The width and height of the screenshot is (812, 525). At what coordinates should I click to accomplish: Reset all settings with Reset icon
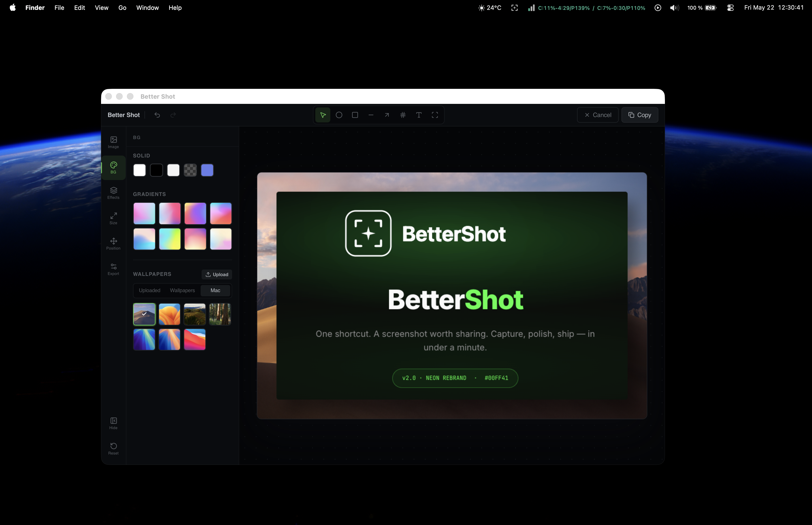(113, 449)
